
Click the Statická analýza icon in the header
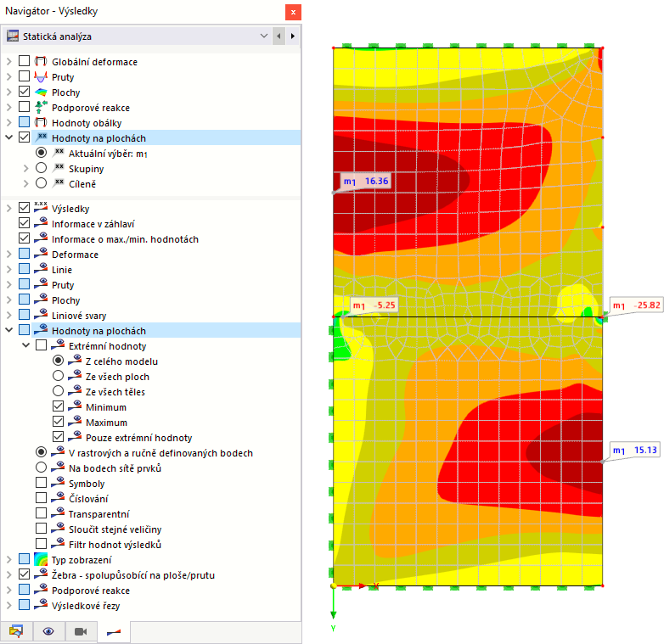point(13,36)
